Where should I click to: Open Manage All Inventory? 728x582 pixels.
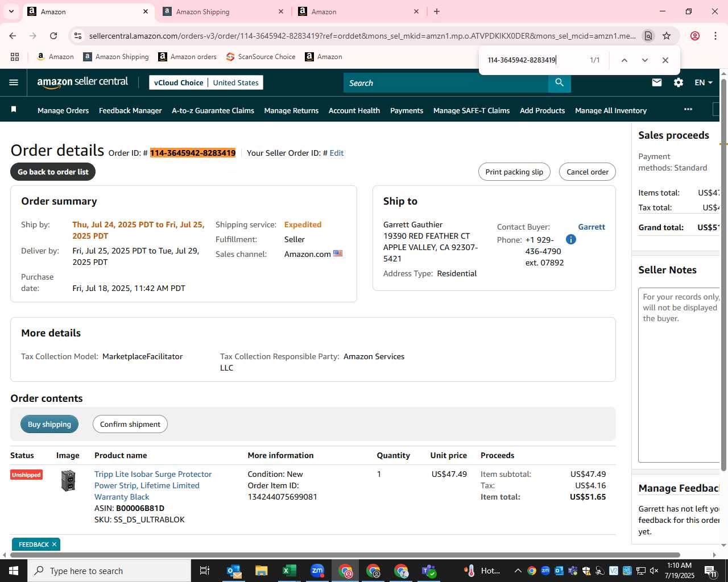(611, 110)
